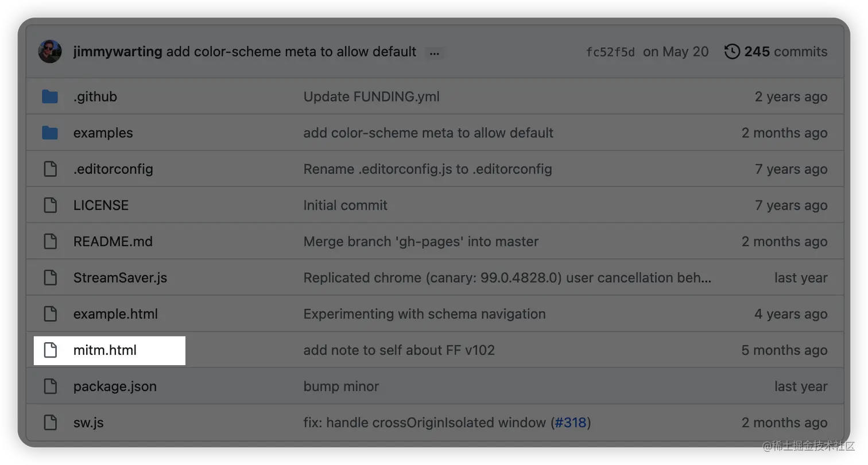Select the StreamSaver.js file name

(120, 277)
